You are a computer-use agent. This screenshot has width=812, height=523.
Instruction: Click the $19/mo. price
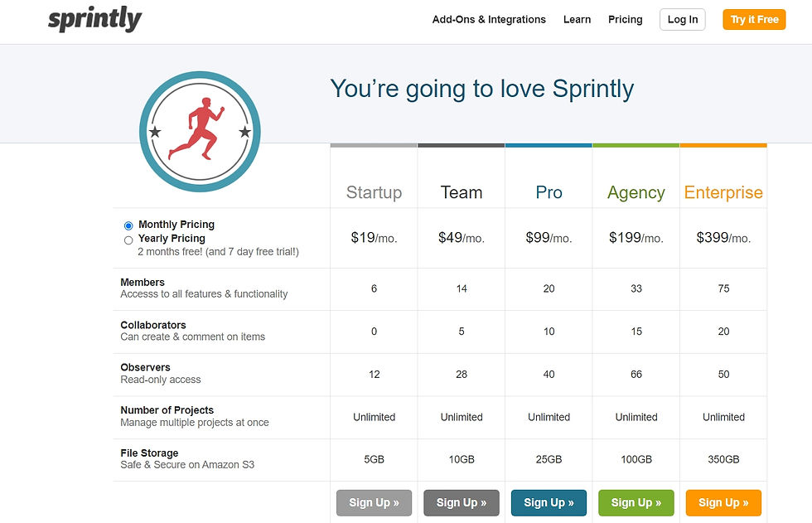tap(374, 238)
